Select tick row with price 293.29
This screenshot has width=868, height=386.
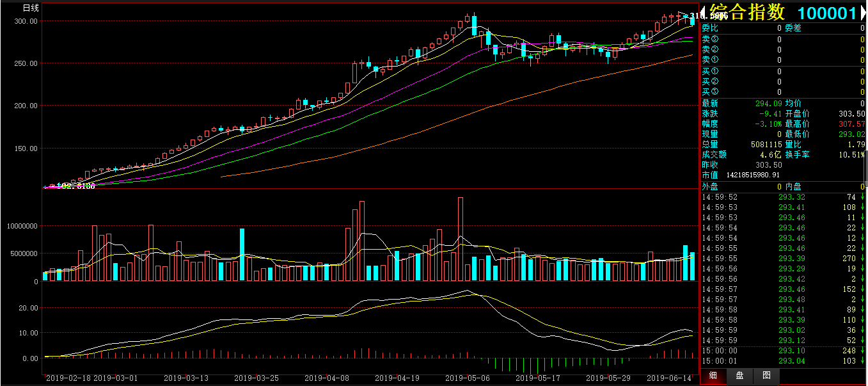coord(783,269)
